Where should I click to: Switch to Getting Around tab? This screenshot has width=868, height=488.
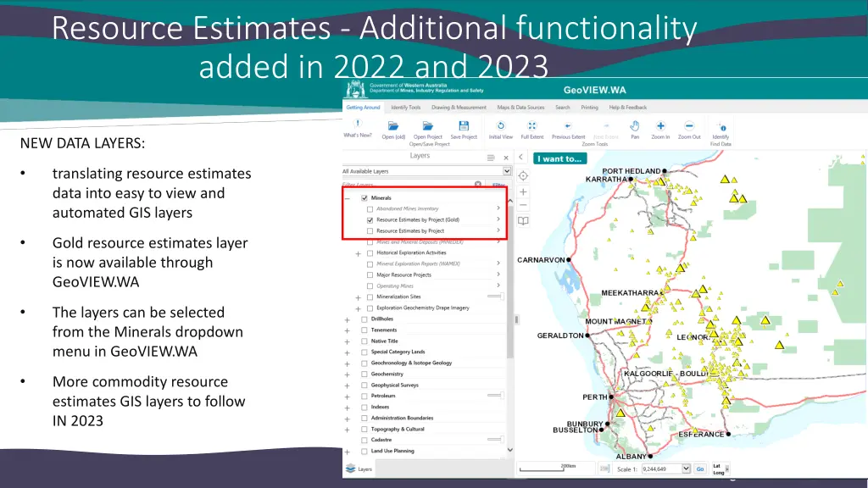tap(363, 108)
